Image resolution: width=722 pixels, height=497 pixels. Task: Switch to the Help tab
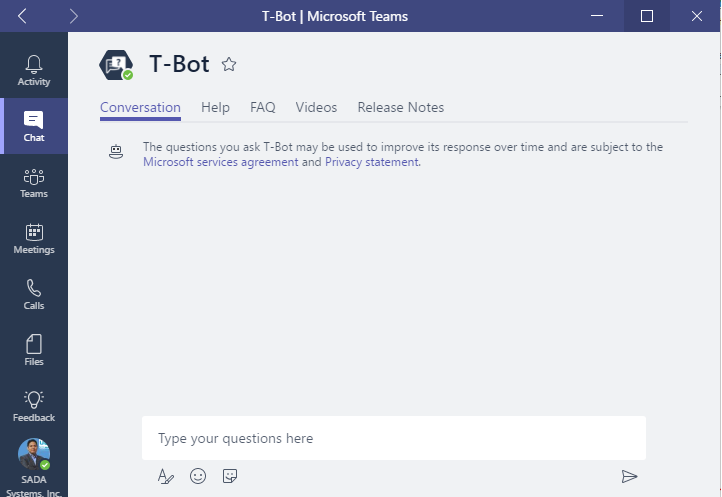[215, 108]
